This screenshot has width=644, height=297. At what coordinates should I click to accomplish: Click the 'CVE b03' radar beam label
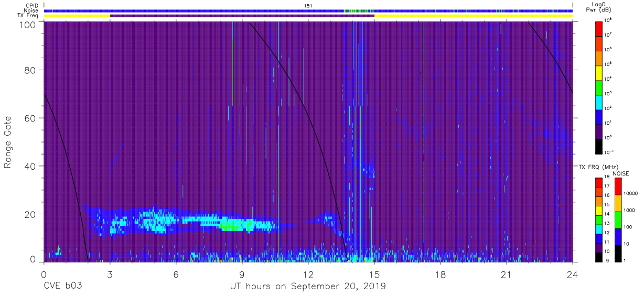(x=62, y=287)
